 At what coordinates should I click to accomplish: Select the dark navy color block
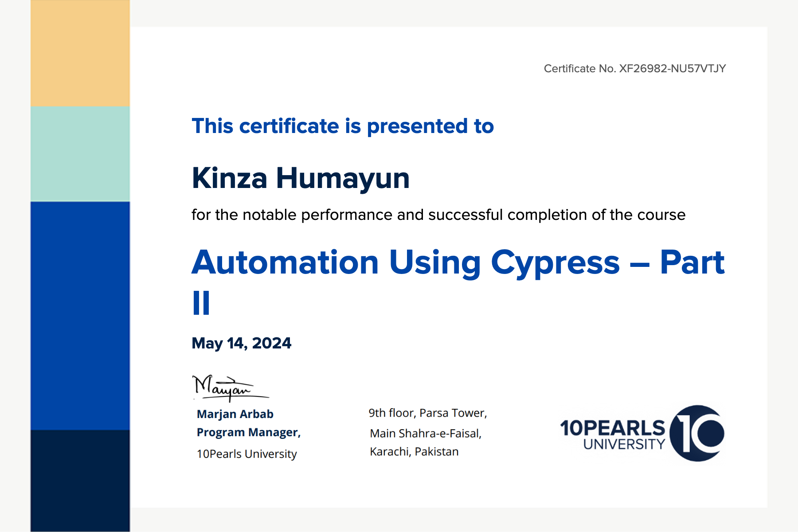coord(80,480)
